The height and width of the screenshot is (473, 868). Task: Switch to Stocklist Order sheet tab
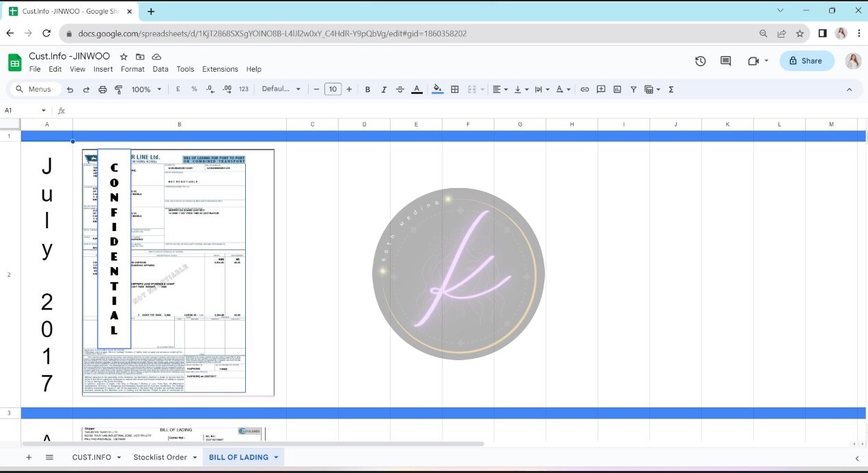click(160, 457)
